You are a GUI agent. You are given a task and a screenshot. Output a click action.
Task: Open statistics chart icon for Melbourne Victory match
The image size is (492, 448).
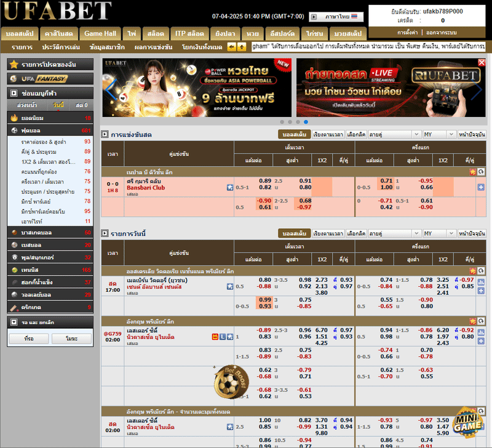(481, 286)
